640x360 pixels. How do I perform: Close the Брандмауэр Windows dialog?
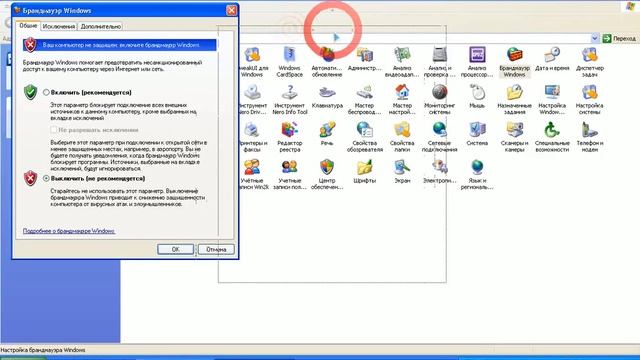click(231, 10)
